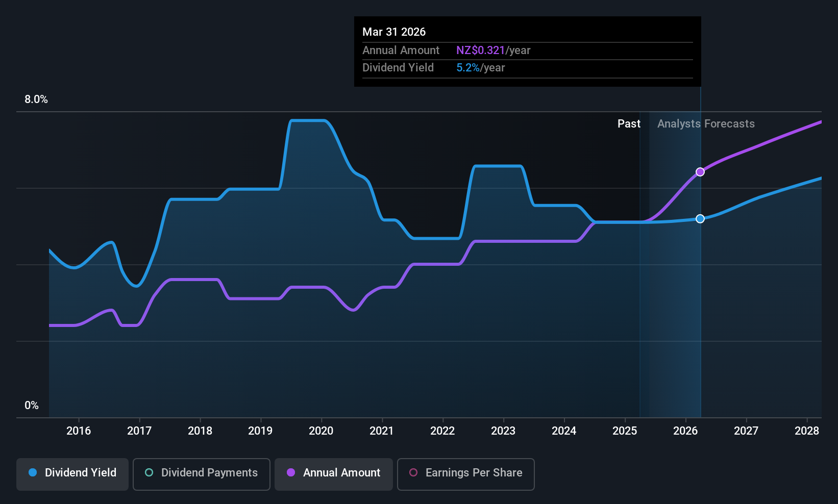Click the 2024 x-axis label

(x=564, y=431)
